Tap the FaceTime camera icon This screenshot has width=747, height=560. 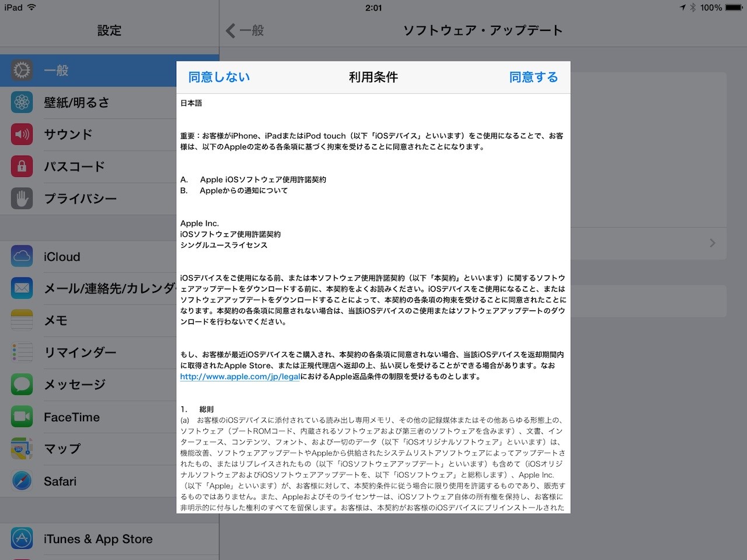tap(22, 416)
